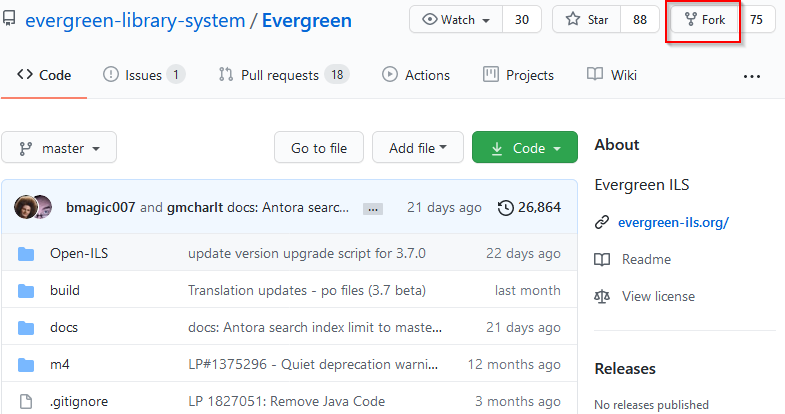Expand the Add file dropdown

(x=418, y=148)
